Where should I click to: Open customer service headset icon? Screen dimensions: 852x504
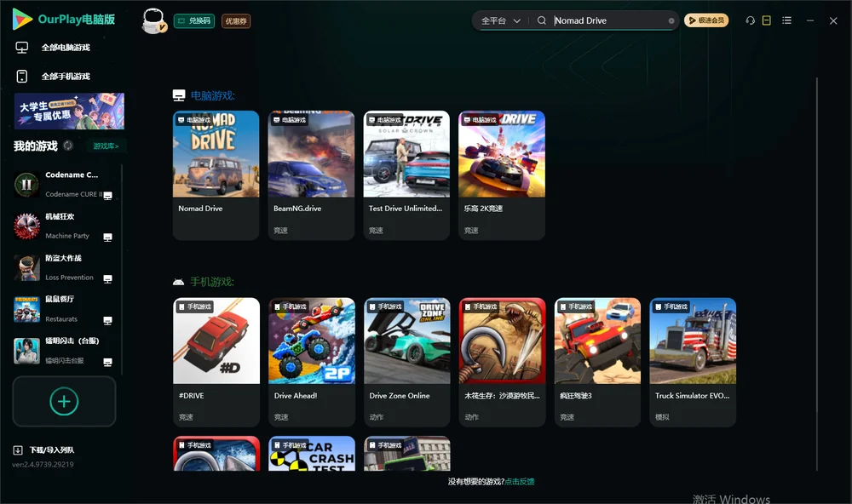click(750, 20)
